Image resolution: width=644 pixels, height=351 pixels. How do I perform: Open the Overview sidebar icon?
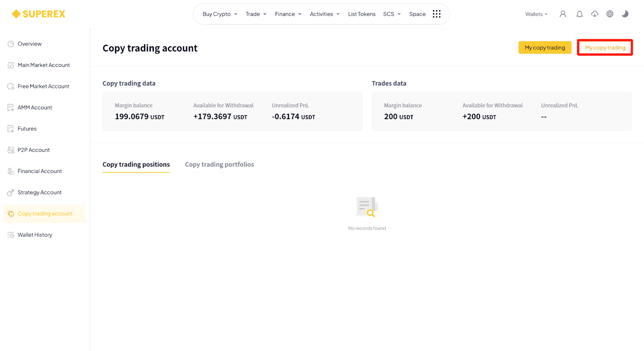(x=11, y=44)
